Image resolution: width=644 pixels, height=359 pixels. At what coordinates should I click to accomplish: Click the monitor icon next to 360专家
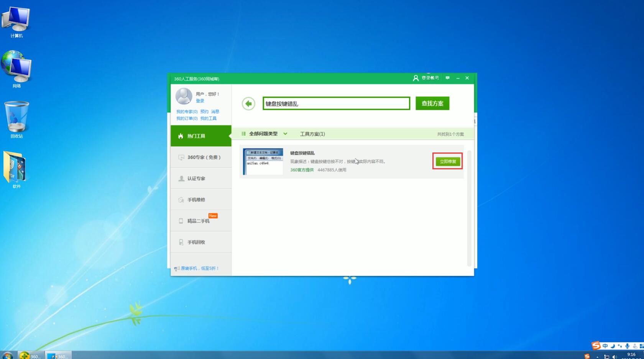coord(181,157)
